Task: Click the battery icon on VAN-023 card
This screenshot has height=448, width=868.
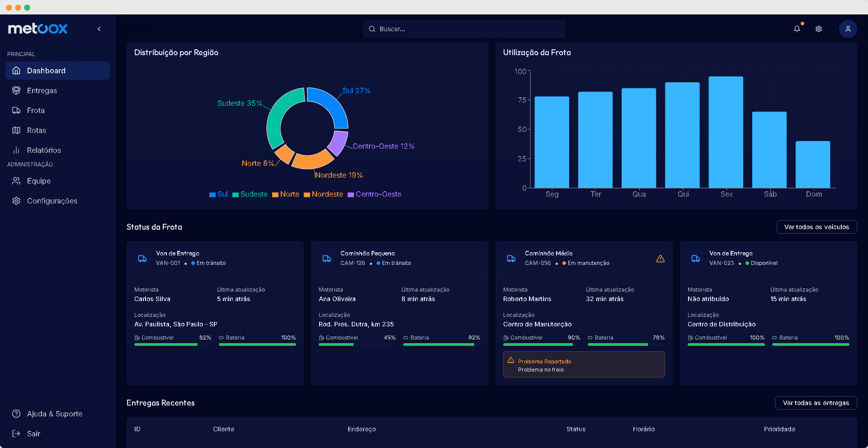Action: 775,338
